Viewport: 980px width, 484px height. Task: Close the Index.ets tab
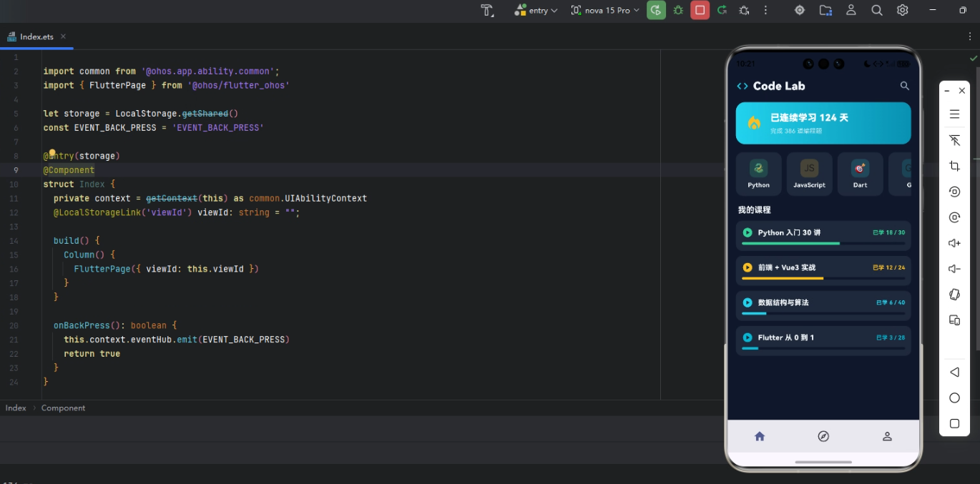pos(63,36)
